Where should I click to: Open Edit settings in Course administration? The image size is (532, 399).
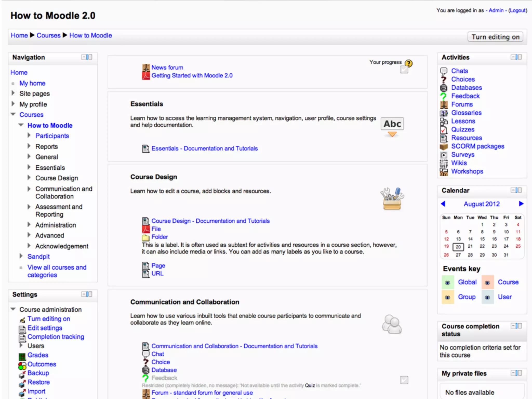tap(45, 328)
